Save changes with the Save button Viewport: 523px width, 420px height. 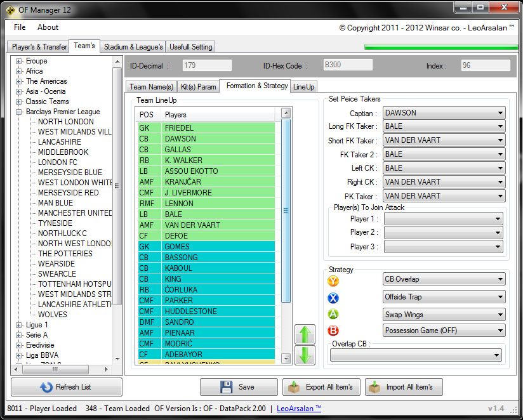point(239,387)
